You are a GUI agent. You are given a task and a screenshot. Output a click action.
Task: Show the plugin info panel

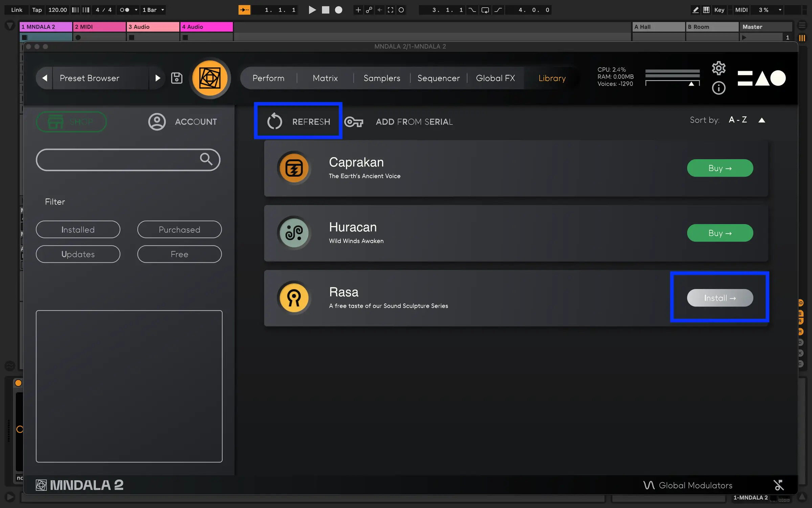pyautogui.click(x=719, y=88)
